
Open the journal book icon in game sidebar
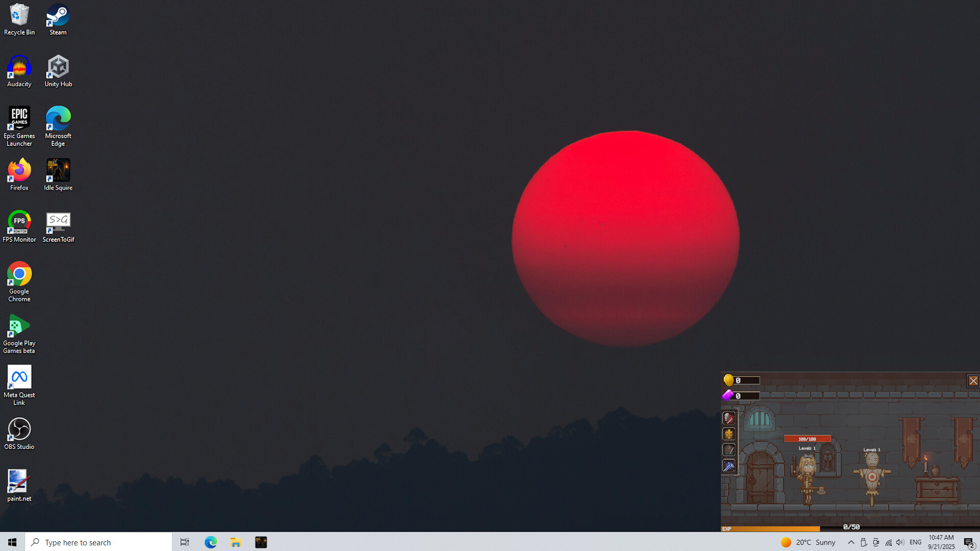click(729, 450)
